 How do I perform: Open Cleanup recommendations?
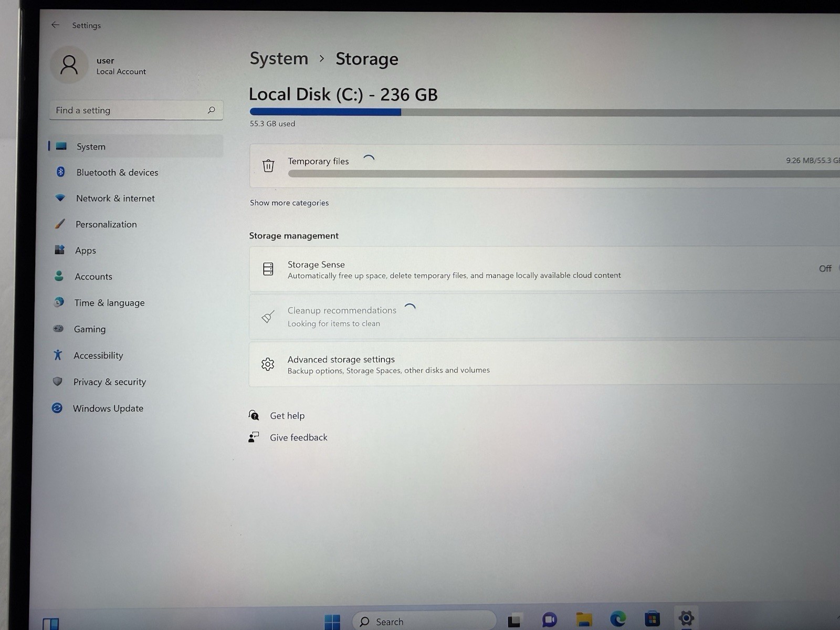coord(544,317)
